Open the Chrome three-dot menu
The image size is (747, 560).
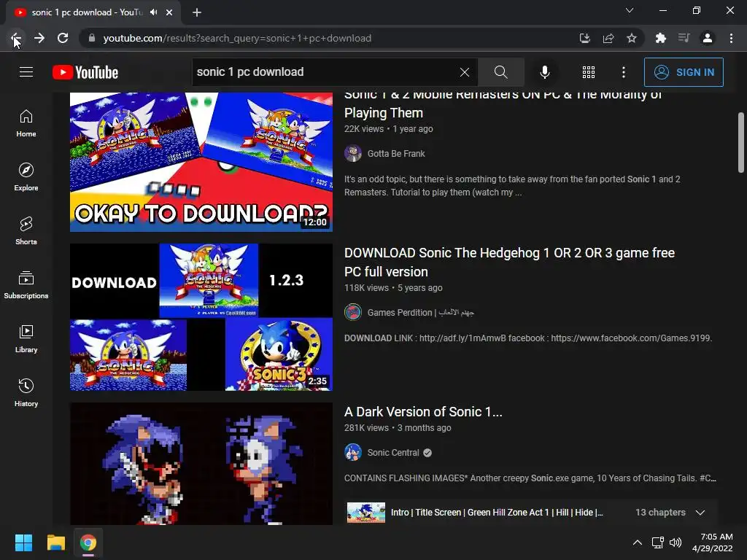pos(731,38)
